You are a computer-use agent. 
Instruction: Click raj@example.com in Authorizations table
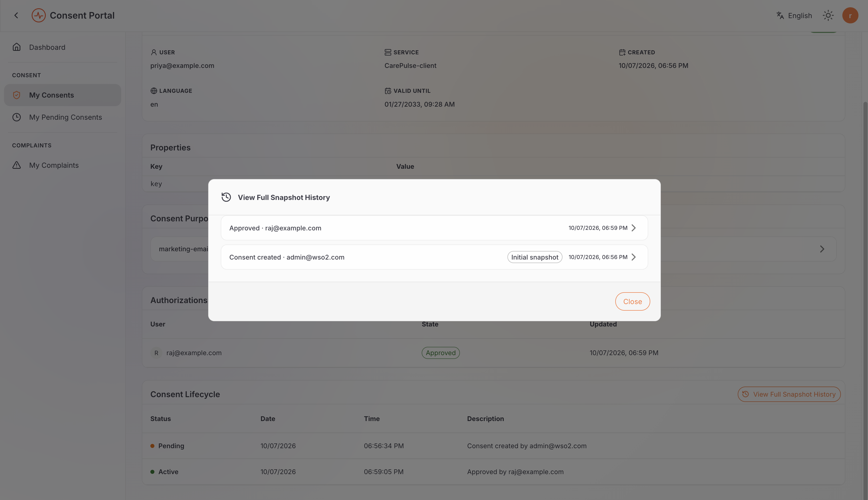click(194, 353)
